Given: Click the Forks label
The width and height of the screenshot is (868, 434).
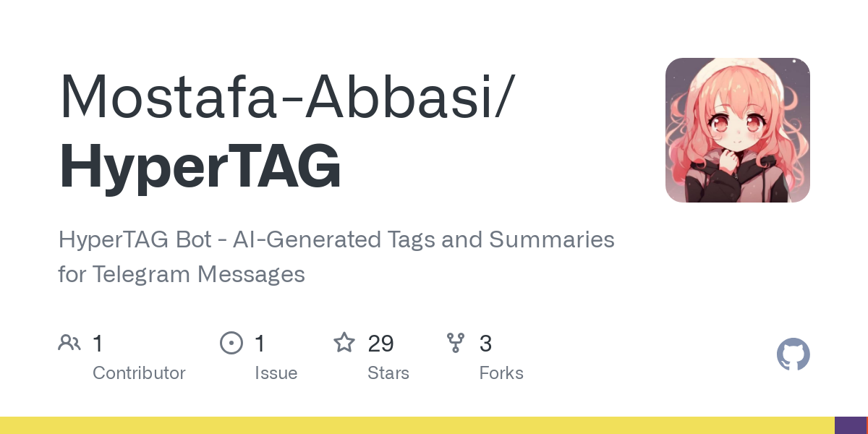Looking at the screenshot, I should pyautogui.click(x=501, y=373).
